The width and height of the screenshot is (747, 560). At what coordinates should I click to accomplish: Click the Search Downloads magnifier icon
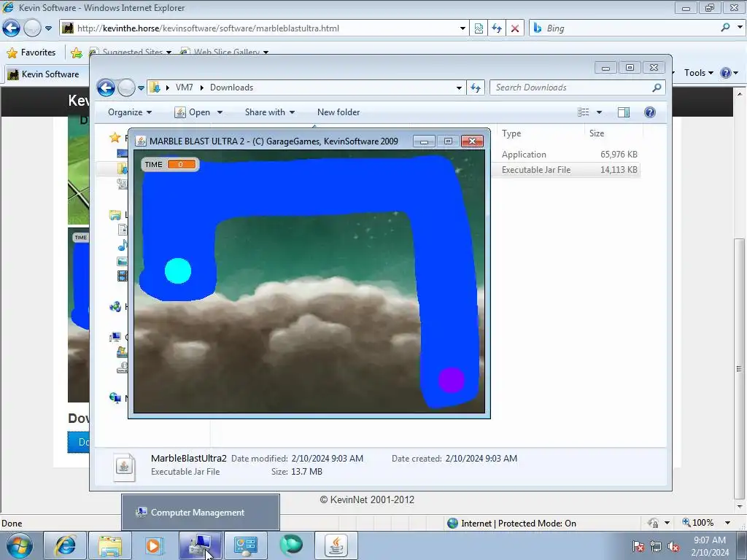pos(657,87)
